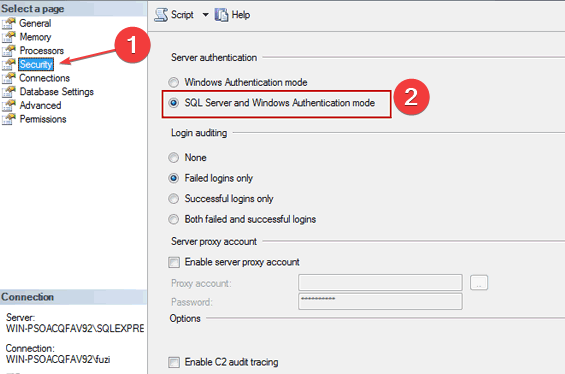The image size is (565, 374).
Task: Open the Permissions page
Action: (x=43, y=119)
